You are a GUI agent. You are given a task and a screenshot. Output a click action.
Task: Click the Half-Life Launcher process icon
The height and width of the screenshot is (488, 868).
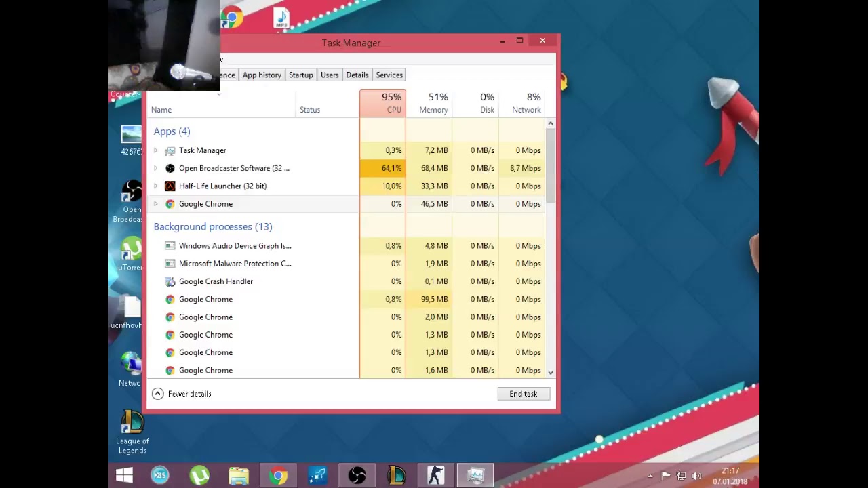pos(170,186)
